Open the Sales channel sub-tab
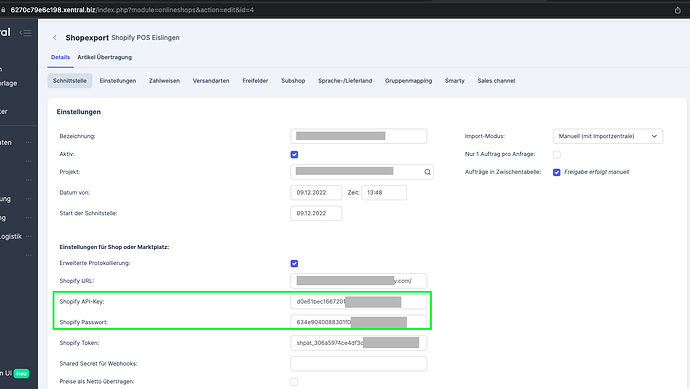The height and width of the screenshot is (389, 690). [x=496, y=81]
